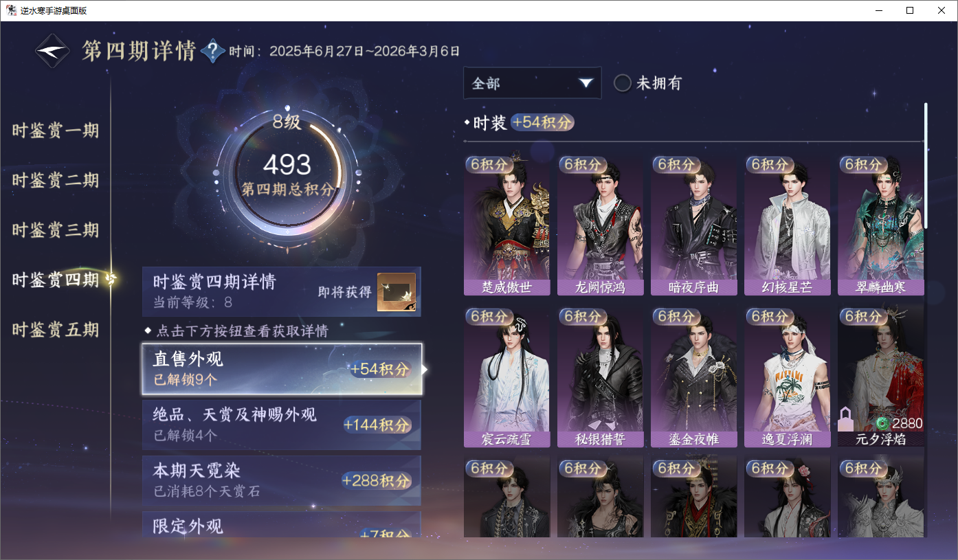Click the back arrow diamond icon

pos(53,51)
